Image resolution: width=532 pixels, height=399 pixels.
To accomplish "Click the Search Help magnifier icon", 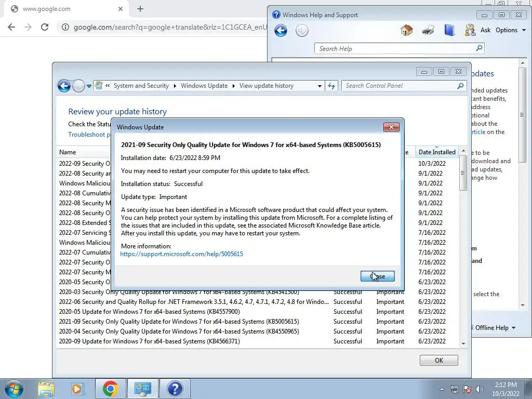I will point(479,48).
